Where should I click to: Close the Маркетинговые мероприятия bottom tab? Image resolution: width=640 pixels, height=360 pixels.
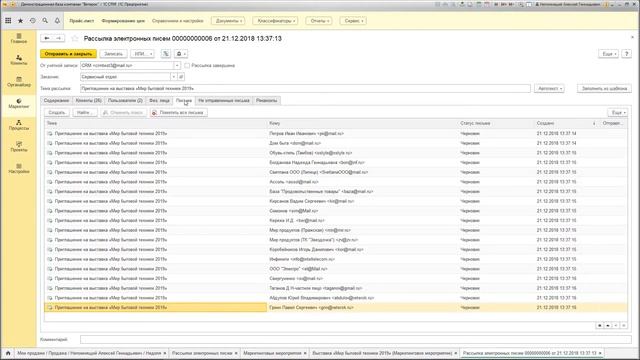tap(305, 353)
